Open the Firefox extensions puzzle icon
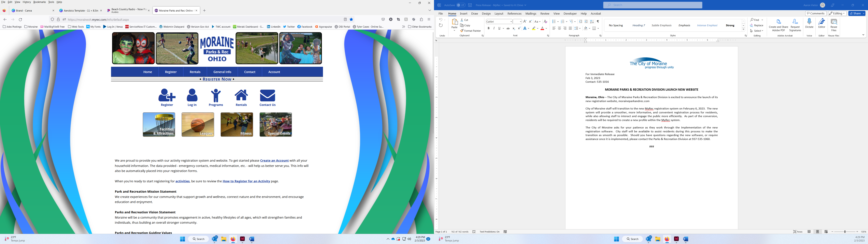 tap(421, 19)
